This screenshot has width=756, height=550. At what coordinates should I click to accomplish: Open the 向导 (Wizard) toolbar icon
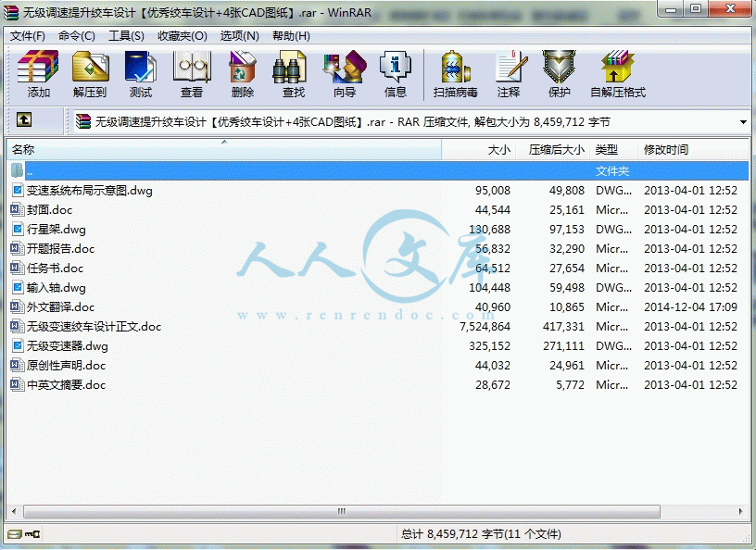tap(345, 67)
